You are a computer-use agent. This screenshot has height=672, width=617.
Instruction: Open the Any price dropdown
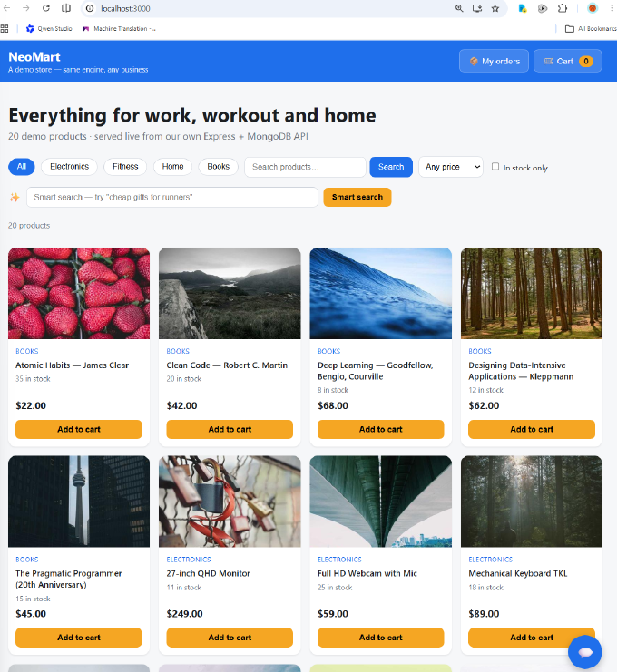tap(451, 167)
